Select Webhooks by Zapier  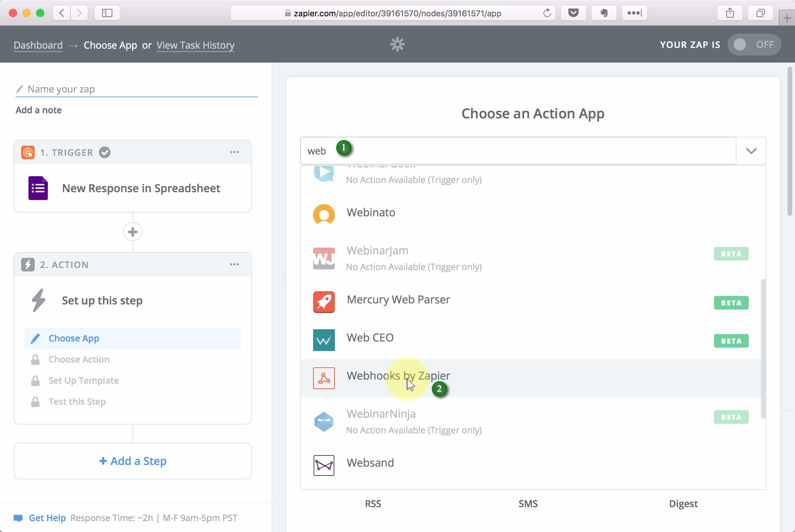click(531, 378)
